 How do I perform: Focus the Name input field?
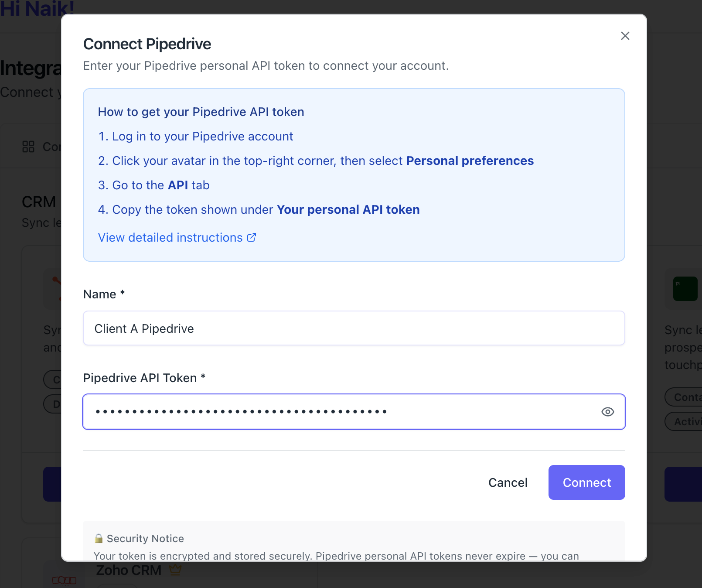pyautogui.click(x=354, y=328)
